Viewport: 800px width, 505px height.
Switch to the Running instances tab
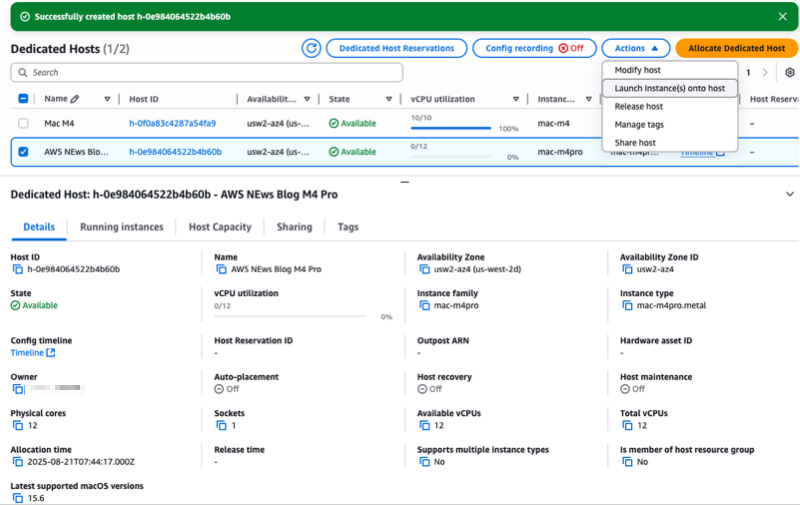pos(121,227)
